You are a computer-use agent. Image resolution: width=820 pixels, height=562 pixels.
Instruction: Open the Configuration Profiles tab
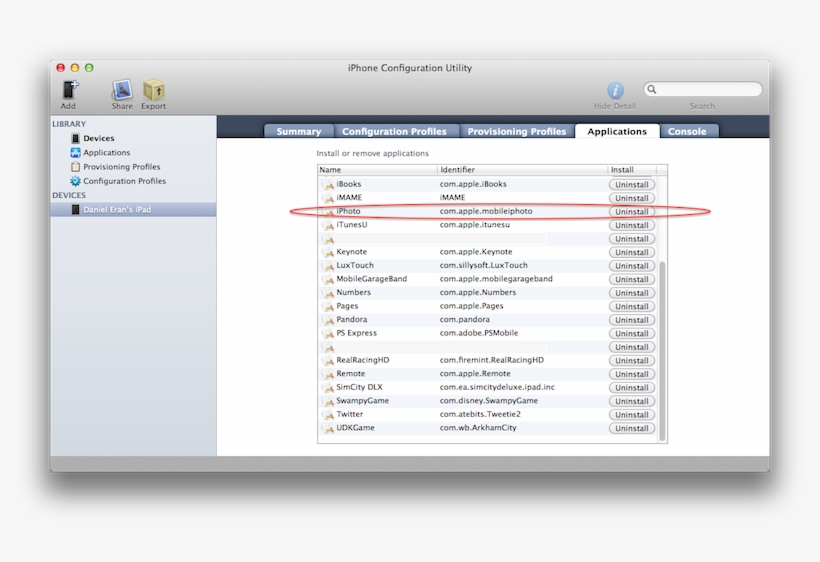(x=395, y=131)
